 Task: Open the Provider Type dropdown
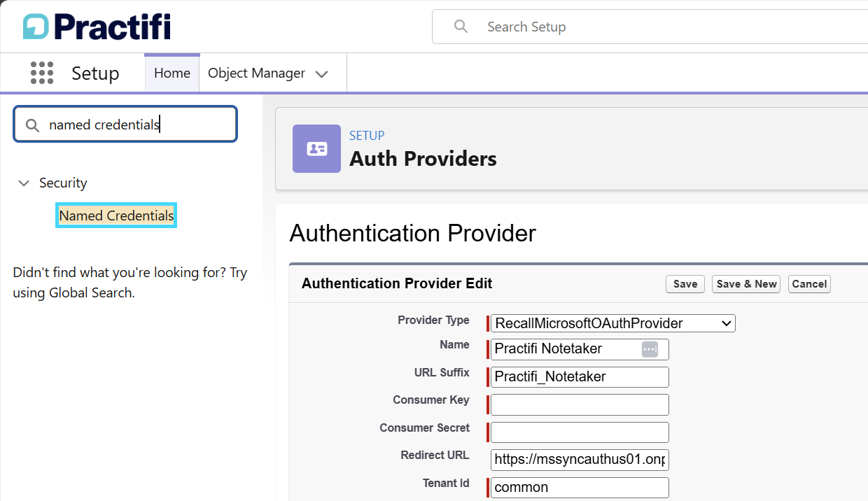point(613,323)
